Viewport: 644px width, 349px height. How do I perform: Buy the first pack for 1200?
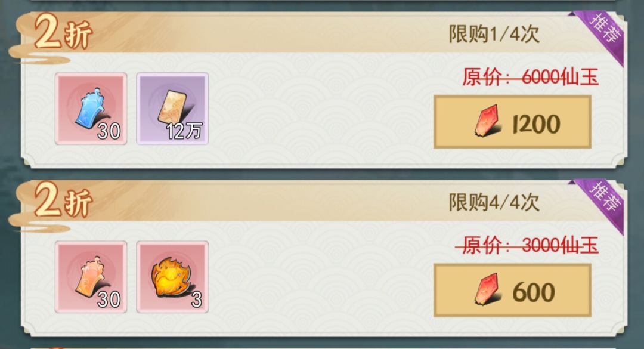tap(512, 122)
